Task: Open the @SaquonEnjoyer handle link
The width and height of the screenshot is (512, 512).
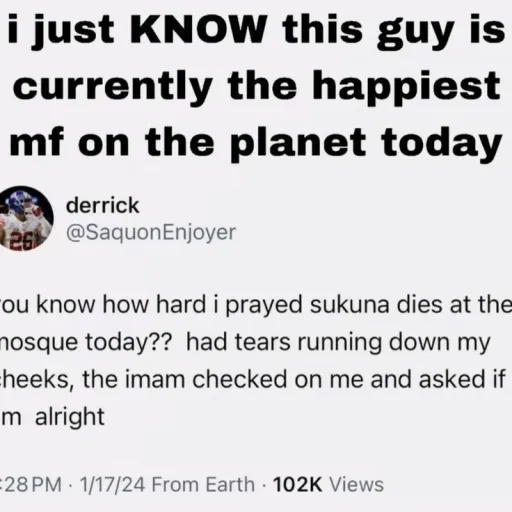Action: coord(151,232)
